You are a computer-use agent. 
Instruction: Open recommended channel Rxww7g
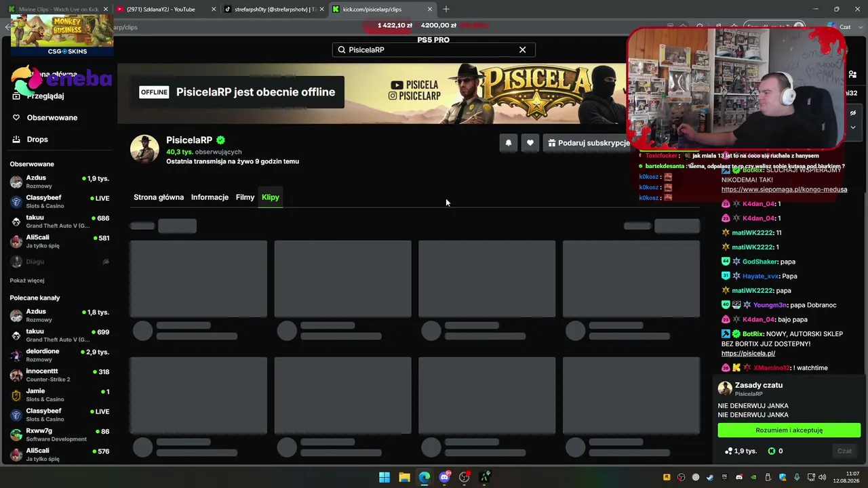(60, 434)
